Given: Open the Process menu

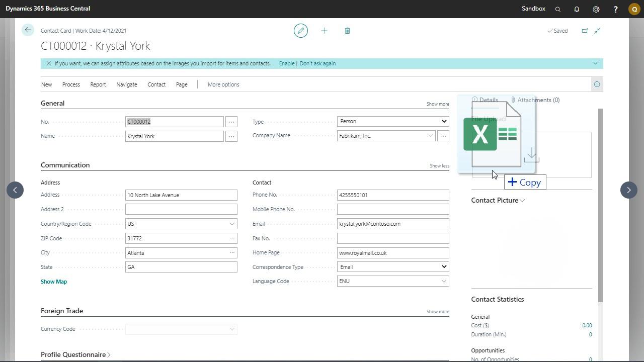Looking at the screenshot, I should [x=71, y=84].
